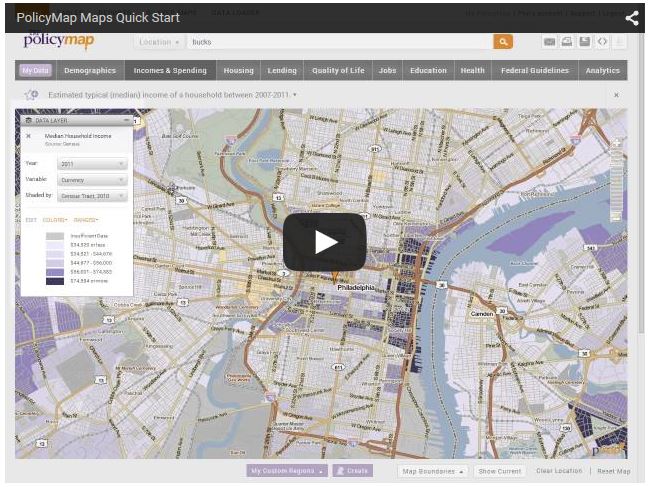Click the location search input field

click(339, 42)
